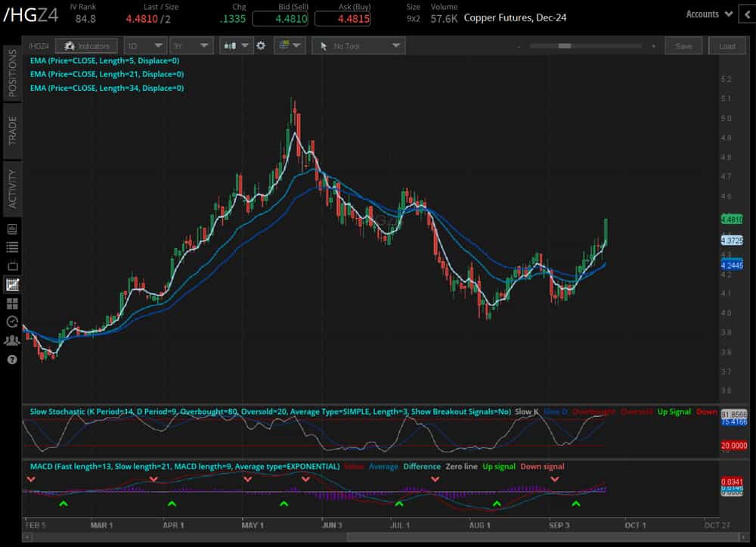Click the live TV icon in sidebar

click(x=12, y=266)
